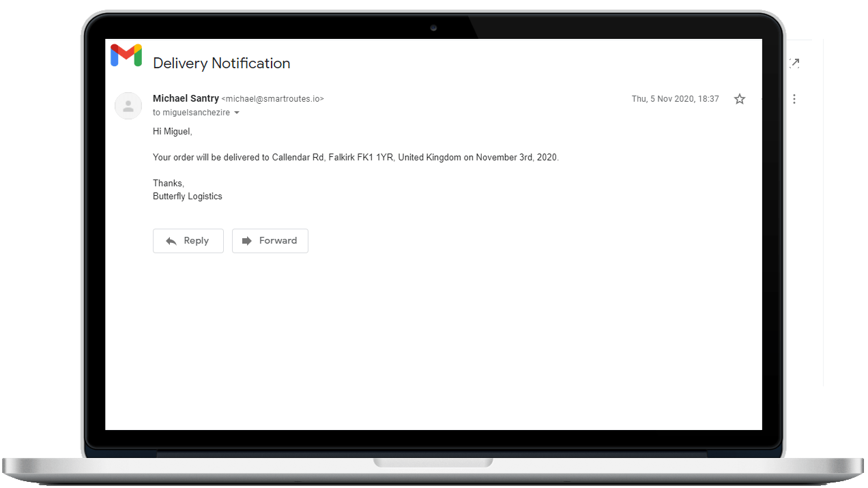Click the Thanks line in email body
The height and width of the screenshot is (488, 868).
click(169, 183)
